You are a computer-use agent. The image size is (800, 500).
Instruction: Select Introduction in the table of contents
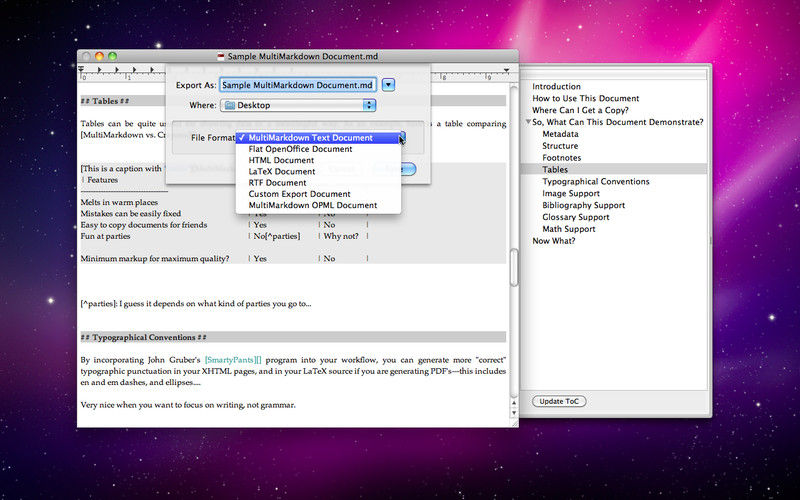click(x=556, y=87)
